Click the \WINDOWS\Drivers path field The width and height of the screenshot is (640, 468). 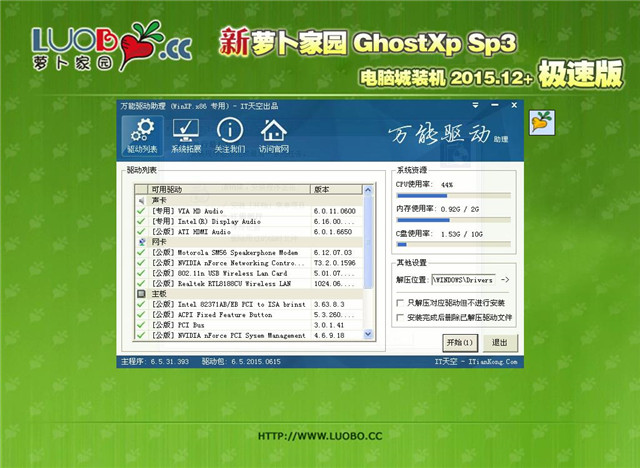pos(464,280)
